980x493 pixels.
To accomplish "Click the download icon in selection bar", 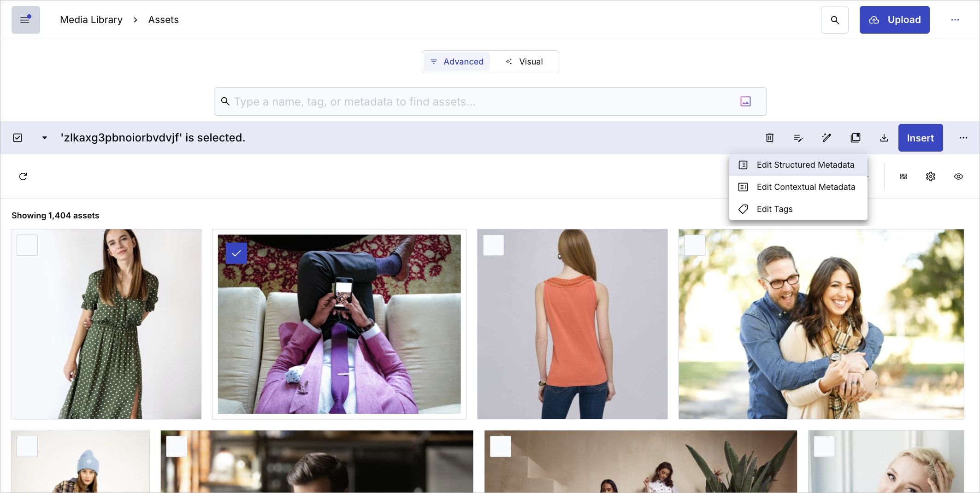I will 884,138.
